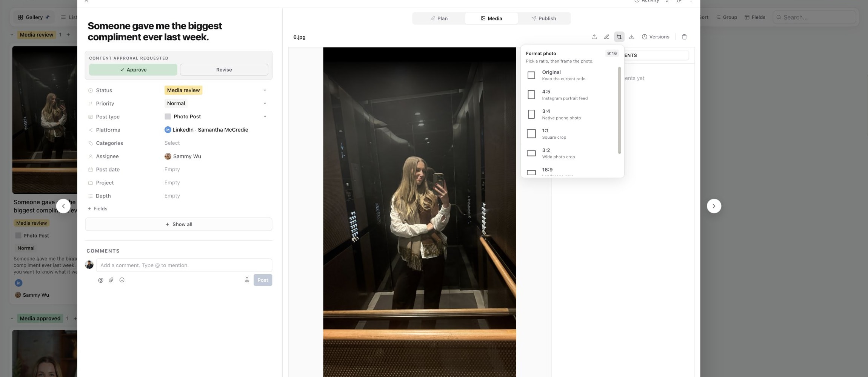
Task: Open Versions history
Action: 656,37
